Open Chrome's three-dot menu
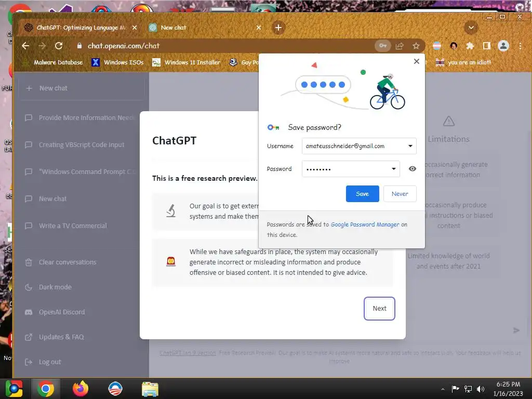 pos(520,46)
